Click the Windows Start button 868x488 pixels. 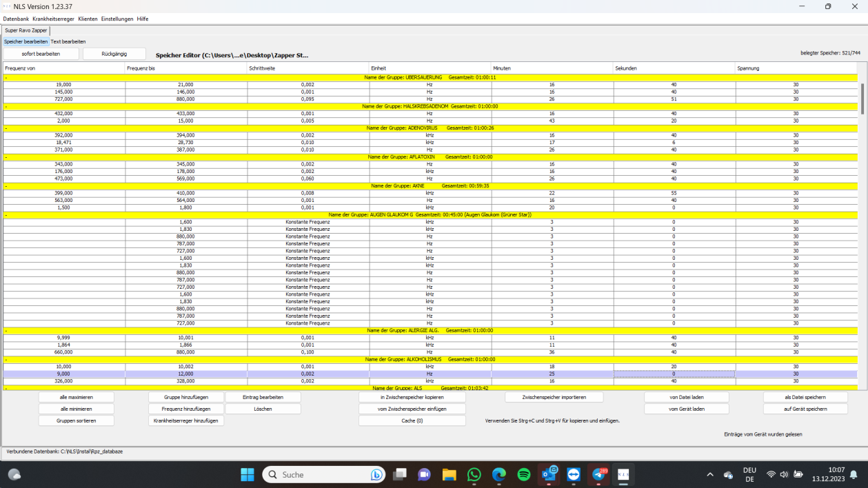click(247, 474)
